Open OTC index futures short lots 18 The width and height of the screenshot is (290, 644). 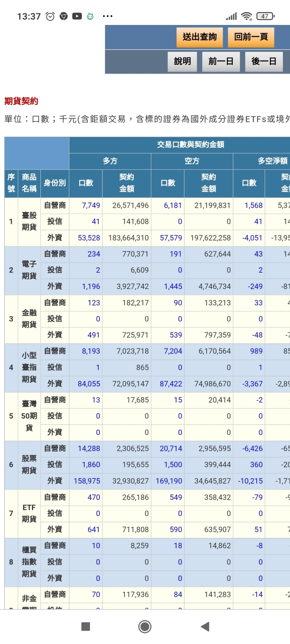pos(178,546)
